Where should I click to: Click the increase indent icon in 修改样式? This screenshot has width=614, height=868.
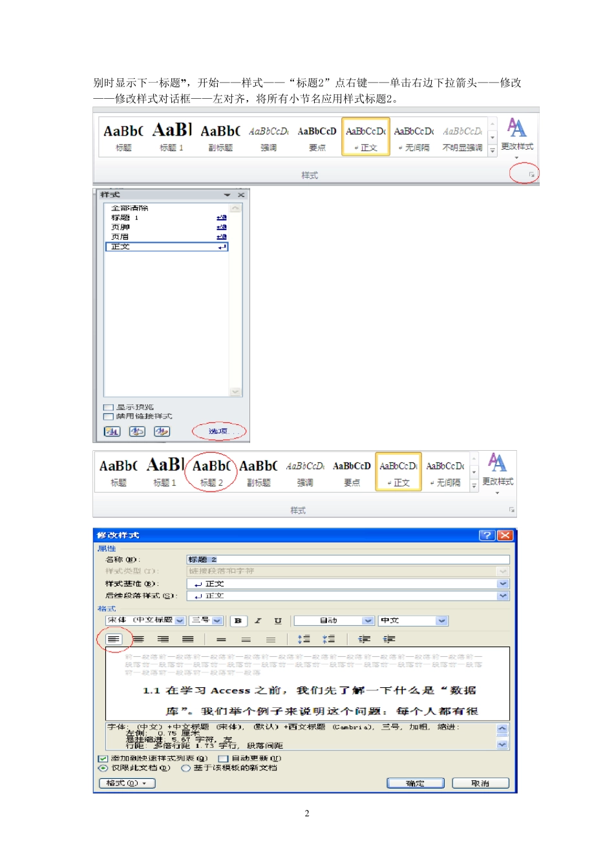388,639
